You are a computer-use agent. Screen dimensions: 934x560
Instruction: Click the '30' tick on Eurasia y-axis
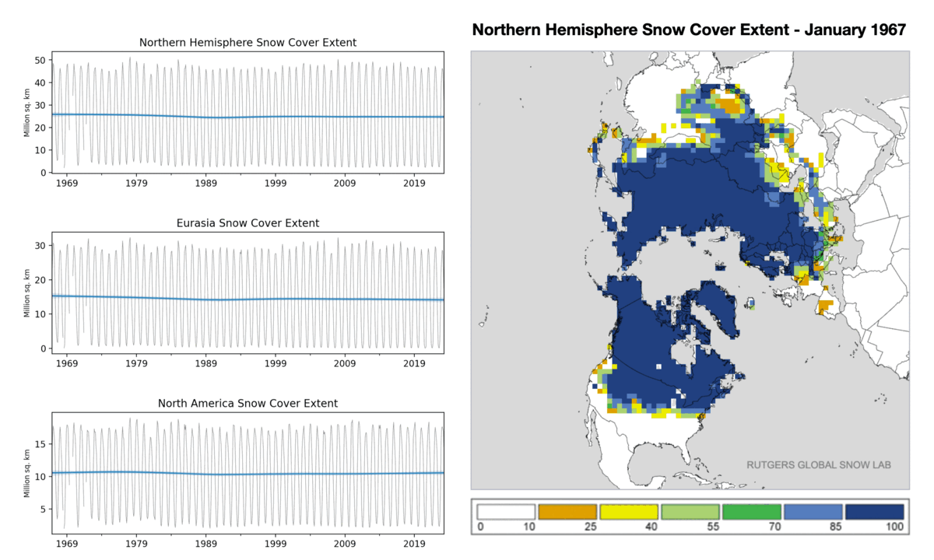(x=41, y=245)
